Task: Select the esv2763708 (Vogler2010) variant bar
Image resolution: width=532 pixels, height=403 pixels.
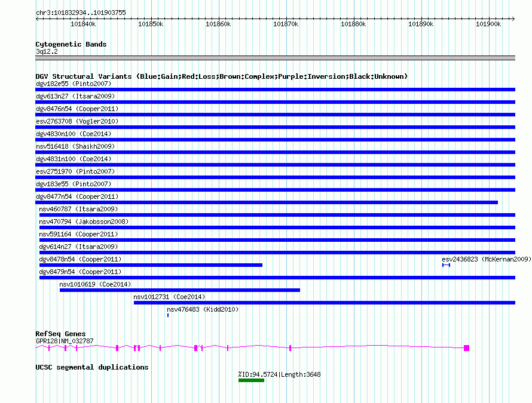Action: tap(275, 127)
